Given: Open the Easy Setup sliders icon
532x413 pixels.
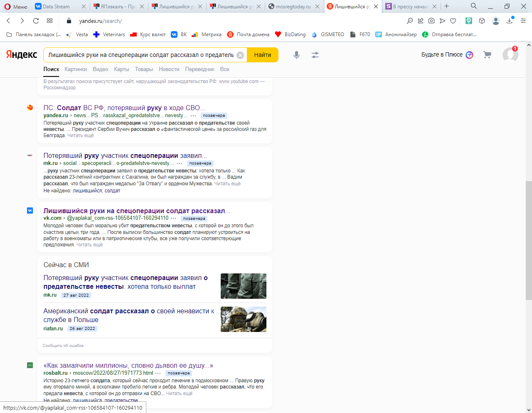Looking at the screenshot, I should pyautogui.click(x=523, y=21).
